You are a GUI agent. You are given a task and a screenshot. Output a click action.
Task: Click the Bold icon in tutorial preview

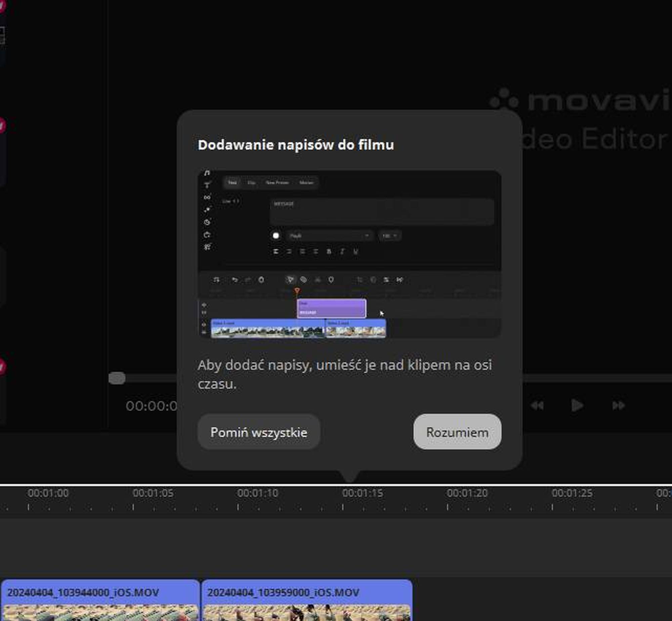click(329, 251)
